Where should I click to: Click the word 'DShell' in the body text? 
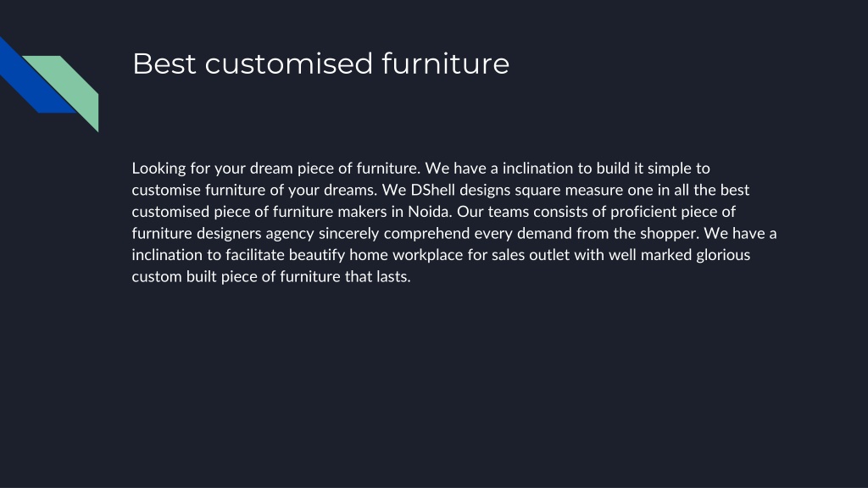[x=433, y=190]
